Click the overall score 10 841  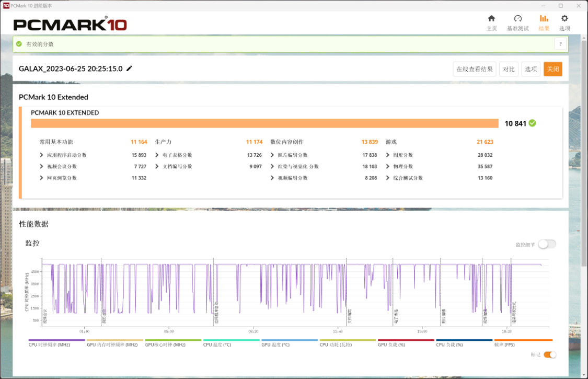coord(515,123)
